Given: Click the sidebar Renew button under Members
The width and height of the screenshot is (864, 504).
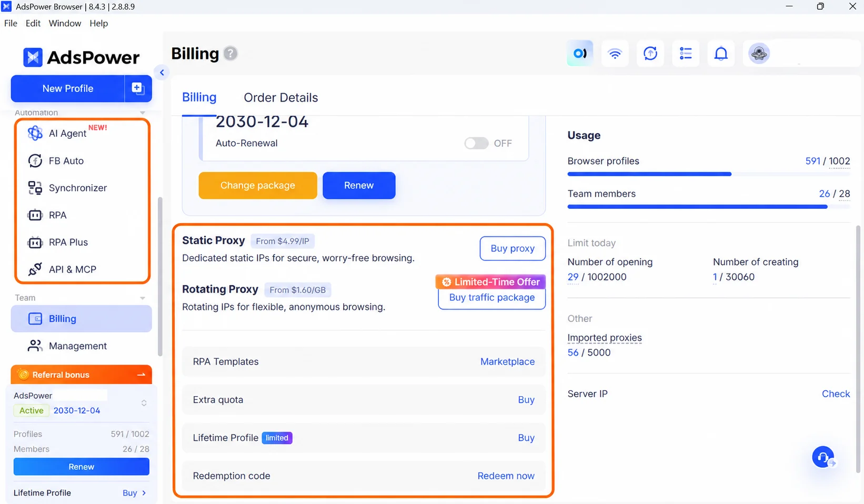Looking at the screenshot, I should point(82,467).
